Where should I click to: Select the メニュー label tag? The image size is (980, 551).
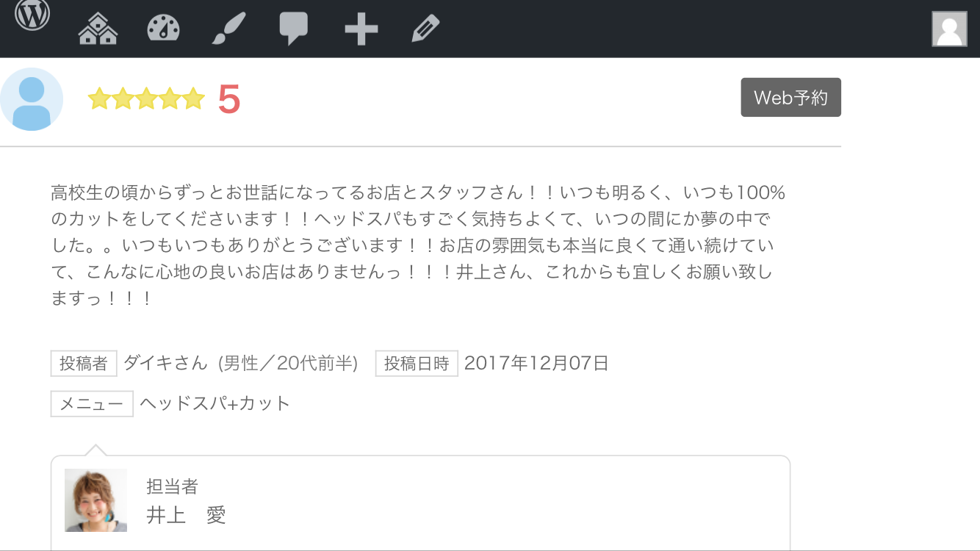pyautogui.click(x=92, y=404)
